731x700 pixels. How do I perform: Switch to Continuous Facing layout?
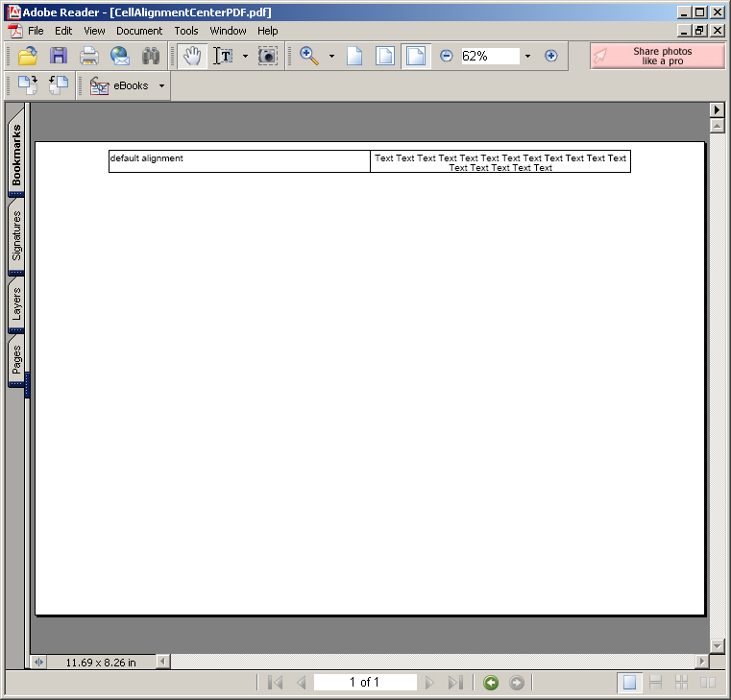point(681,683)
